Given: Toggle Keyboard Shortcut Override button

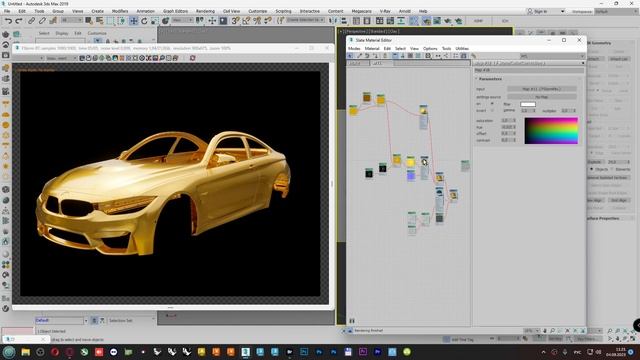Looking at the screenshot, I should pyautogui.click(x=223, y=21).
